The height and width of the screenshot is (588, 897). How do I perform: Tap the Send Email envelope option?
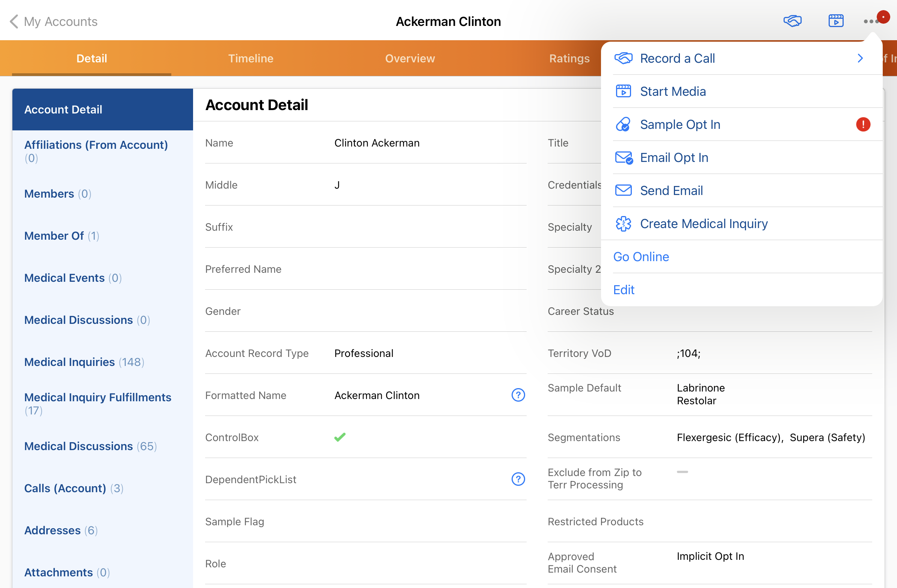[671, 191]
